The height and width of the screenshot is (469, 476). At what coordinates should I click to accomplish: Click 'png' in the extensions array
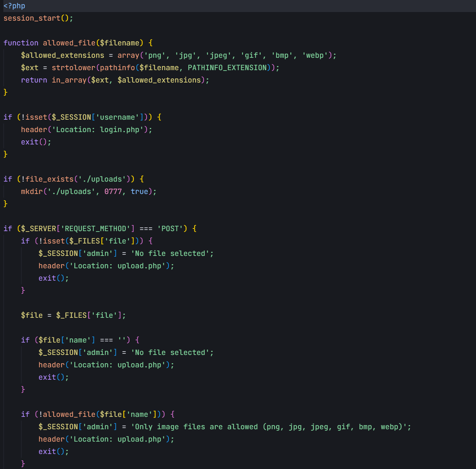tap(155, 55)
